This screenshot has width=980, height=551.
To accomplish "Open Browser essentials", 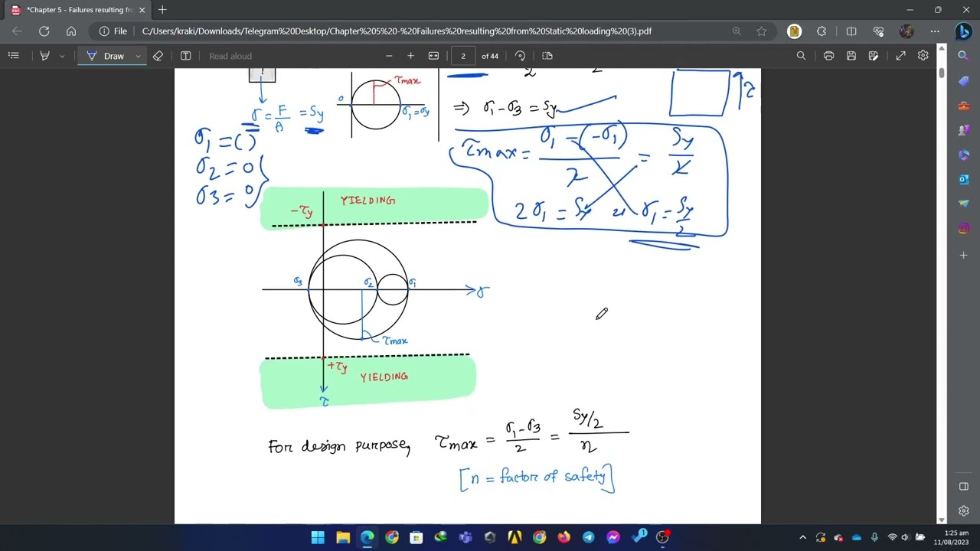I will pyautogui.click(x=878, y=31).
